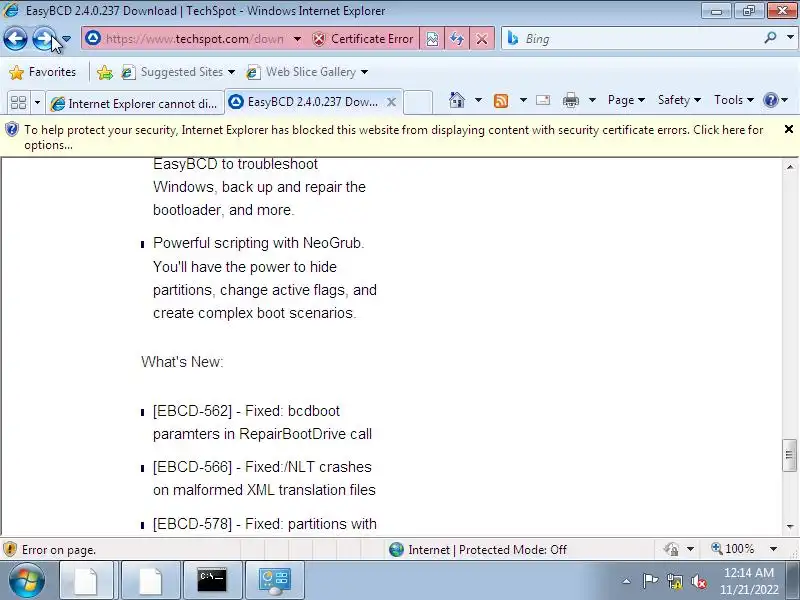Click the Action Center flag tray icon
This screenshot has width=800, height=600.
coord(650,581)
